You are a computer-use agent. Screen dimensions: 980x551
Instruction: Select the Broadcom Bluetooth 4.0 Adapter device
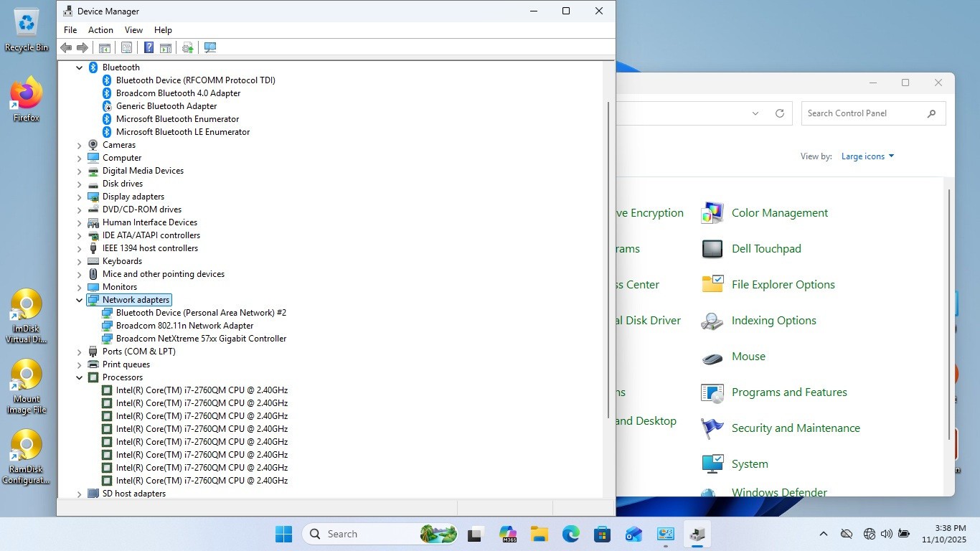pos(178,93)
